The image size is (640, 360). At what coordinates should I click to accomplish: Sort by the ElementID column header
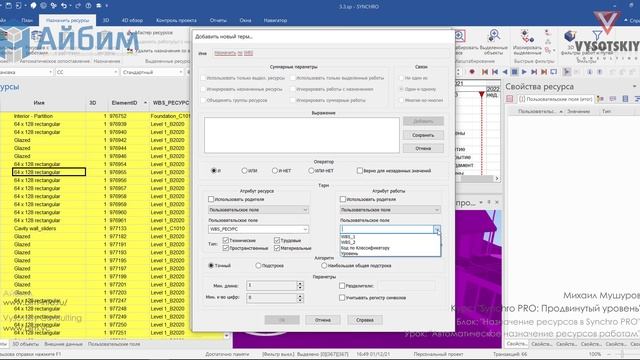point(124,103)
